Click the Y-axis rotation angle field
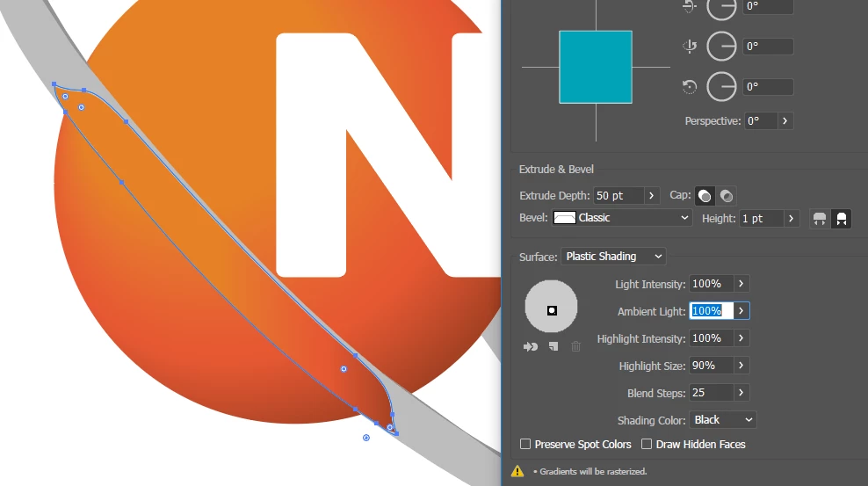868x486 pixels. [x=768, y=47]
